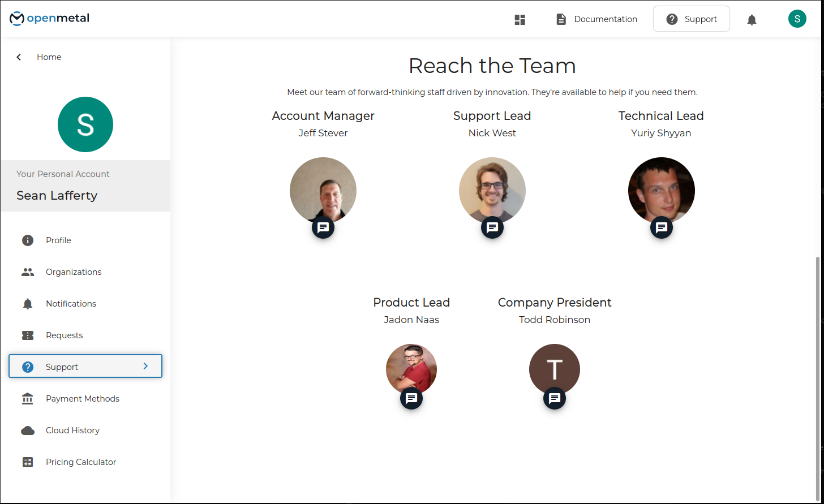Expand the Support sidebar chevron
Image resolution: width=824 pixels, height=504 pixels.
(x=145, y=367)
